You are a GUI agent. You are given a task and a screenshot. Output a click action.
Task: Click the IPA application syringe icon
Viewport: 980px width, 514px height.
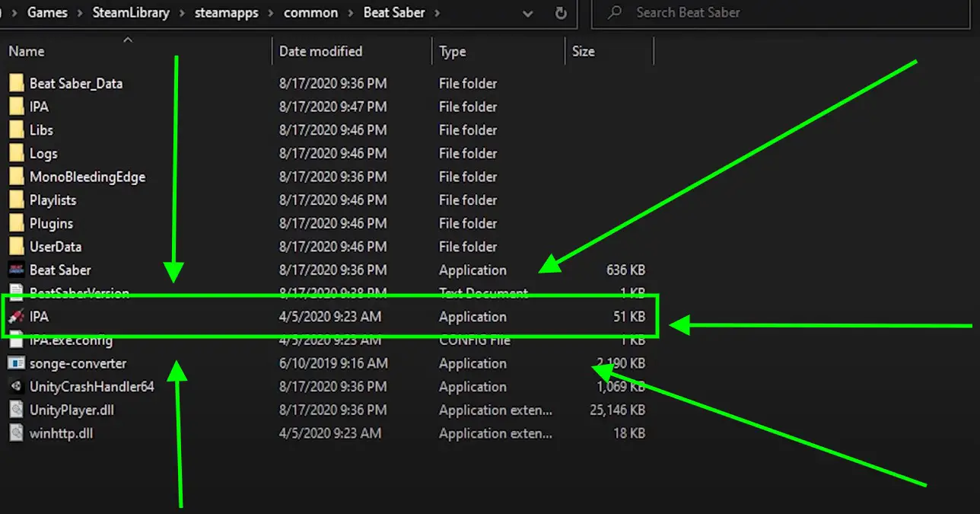(16, 317)
